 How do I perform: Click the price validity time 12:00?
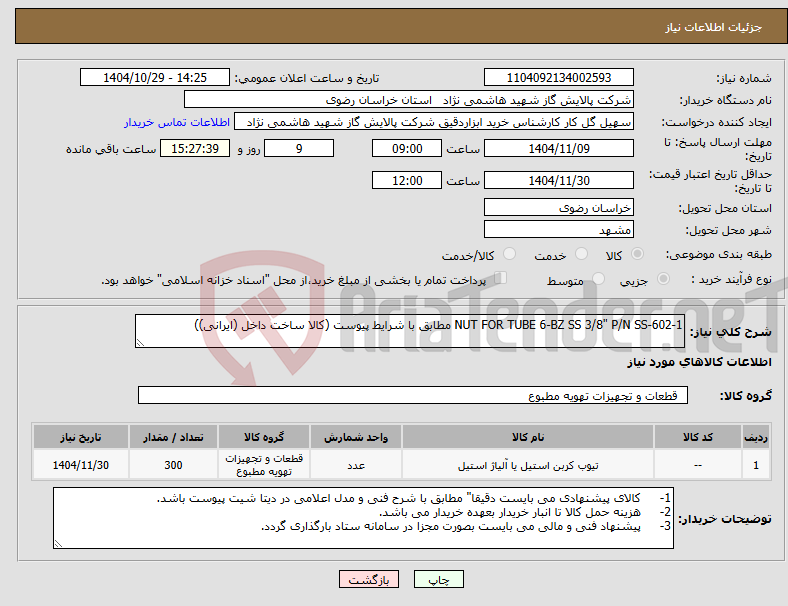point(407,180)
